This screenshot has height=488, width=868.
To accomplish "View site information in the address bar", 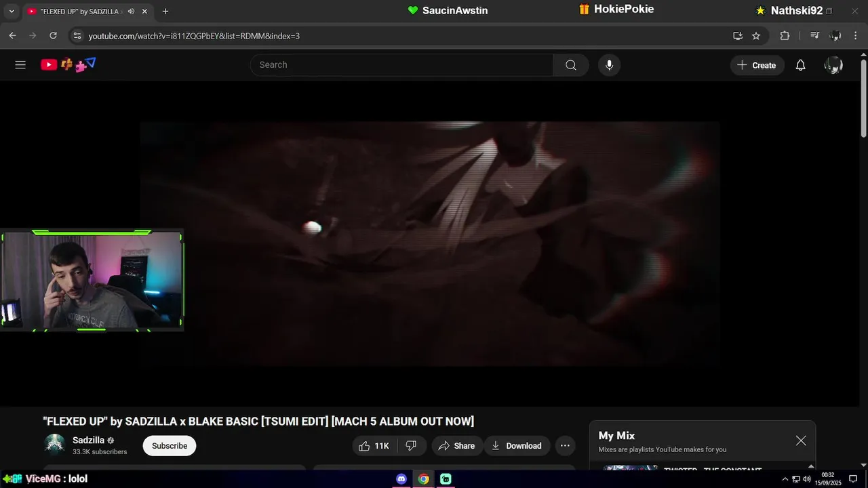I will click(77, 35).
